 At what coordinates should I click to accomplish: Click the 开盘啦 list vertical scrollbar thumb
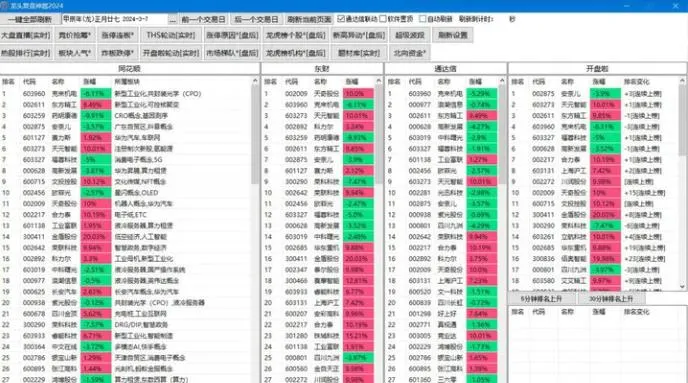tap(682, 119)
